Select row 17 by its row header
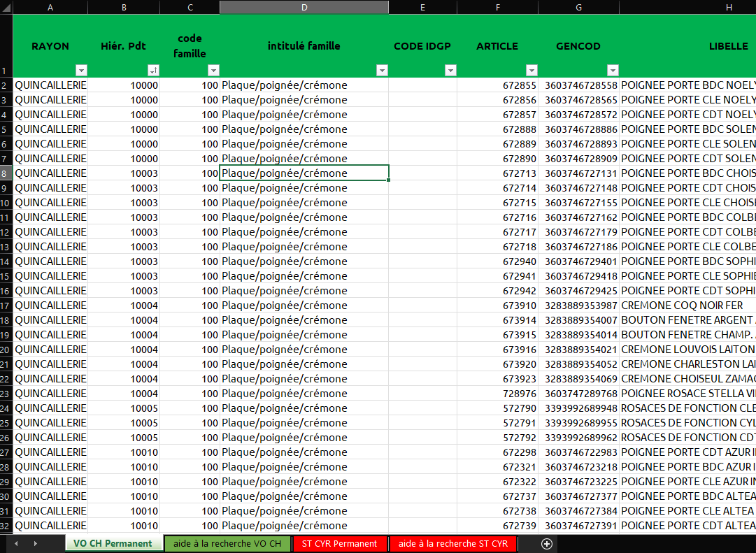Screen dimensions: 756x553 click(6, 306)
